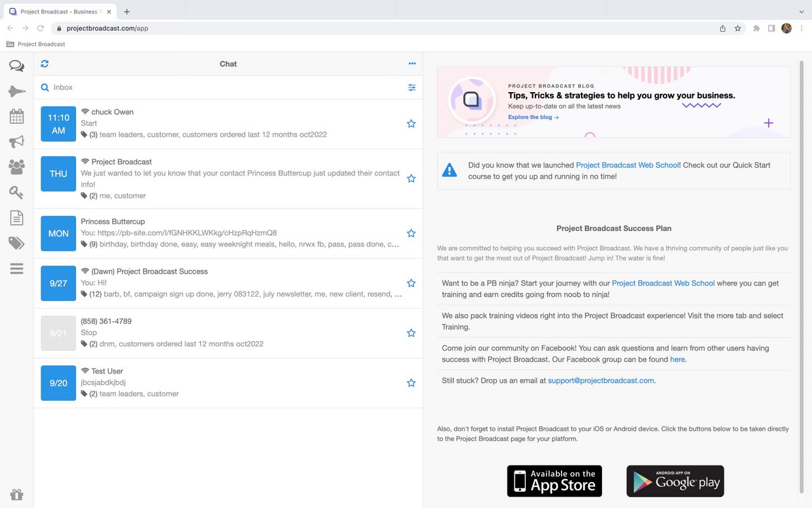Open the Princess Buttercup chat name

pyautogui.click(x=113, y=222)
